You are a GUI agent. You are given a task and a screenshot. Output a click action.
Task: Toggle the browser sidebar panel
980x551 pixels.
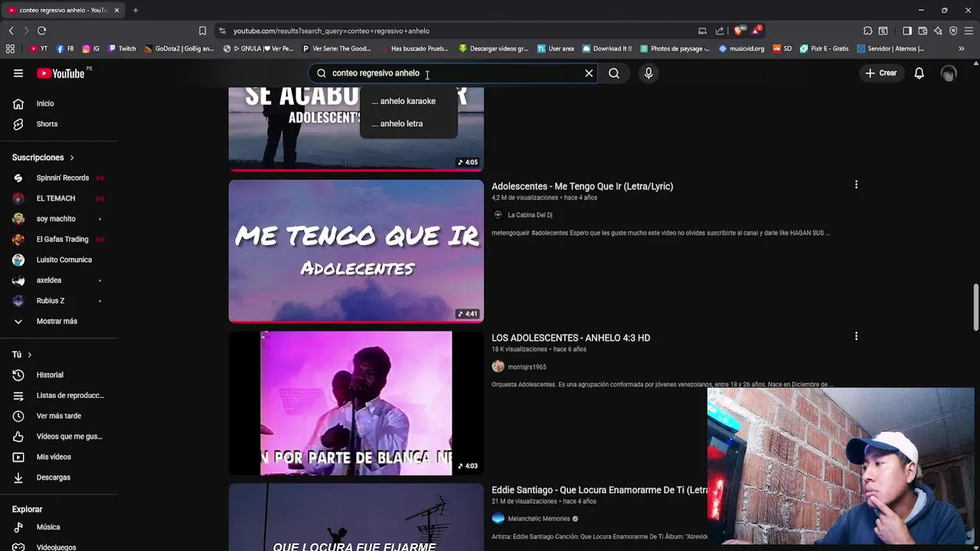point(907,31)
